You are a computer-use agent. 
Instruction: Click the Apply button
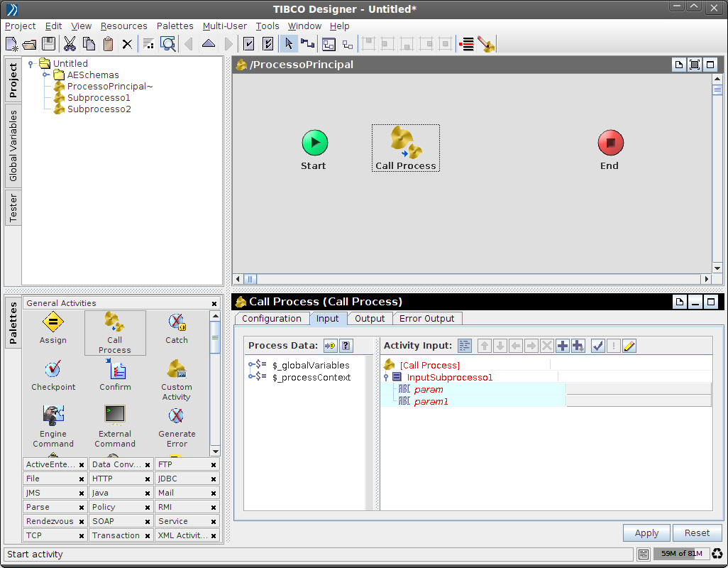646,532
